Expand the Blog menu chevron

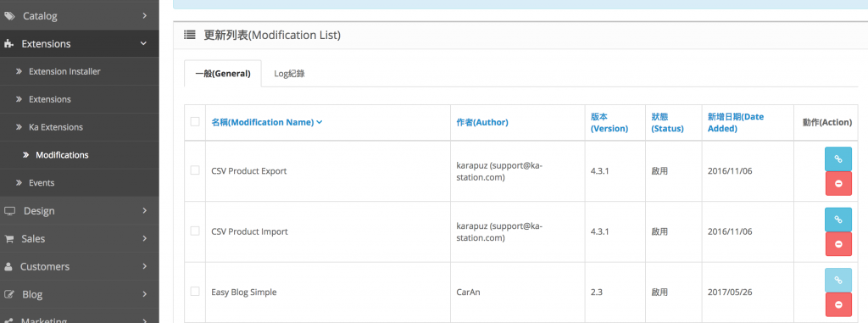point(144,293)
